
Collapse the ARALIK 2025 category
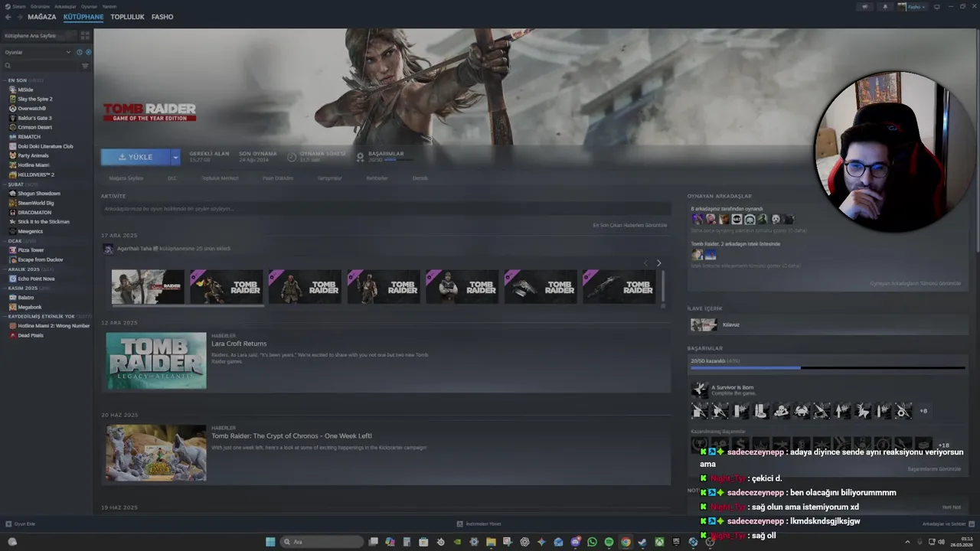coord(5,269)
